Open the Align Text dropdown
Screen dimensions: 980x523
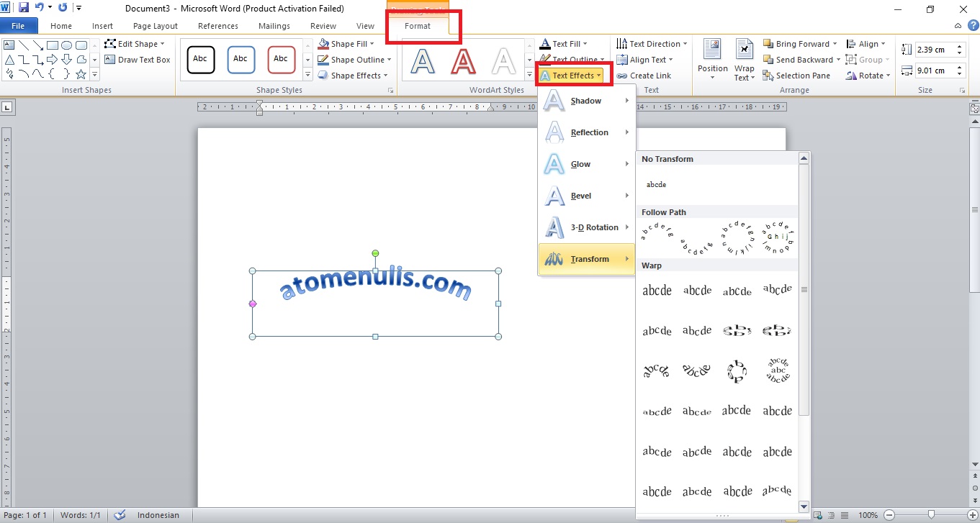point(644,60)
